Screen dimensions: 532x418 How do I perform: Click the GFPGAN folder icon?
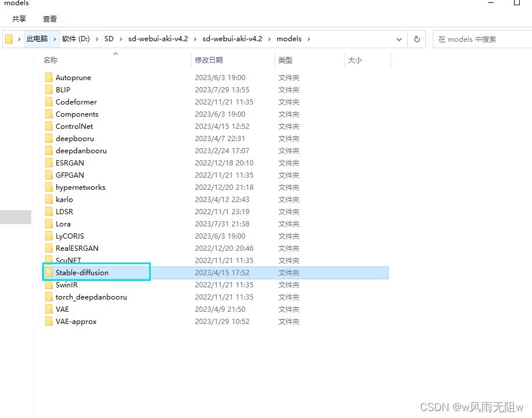49,175
